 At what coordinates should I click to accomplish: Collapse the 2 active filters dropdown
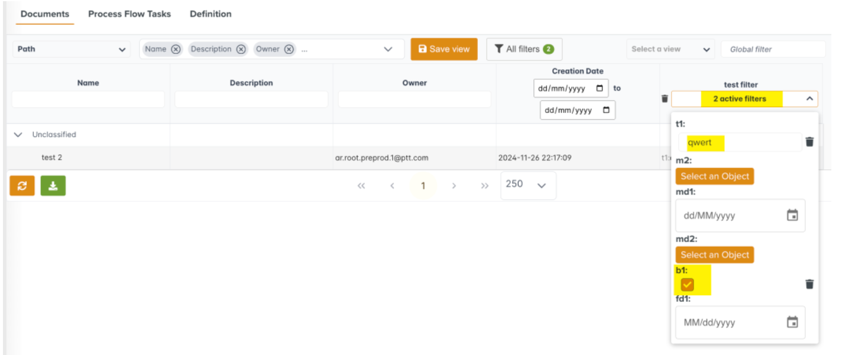(809, 99)
